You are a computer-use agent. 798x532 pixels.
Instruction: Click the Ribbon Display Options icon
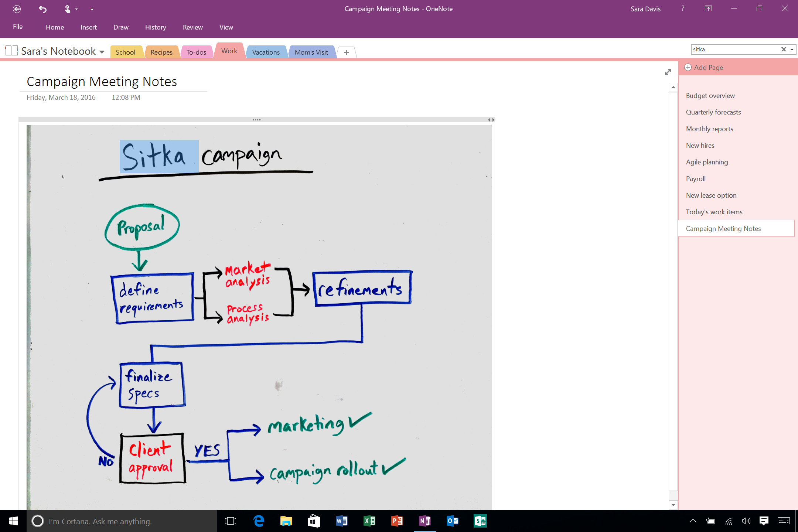pos(708,8)
